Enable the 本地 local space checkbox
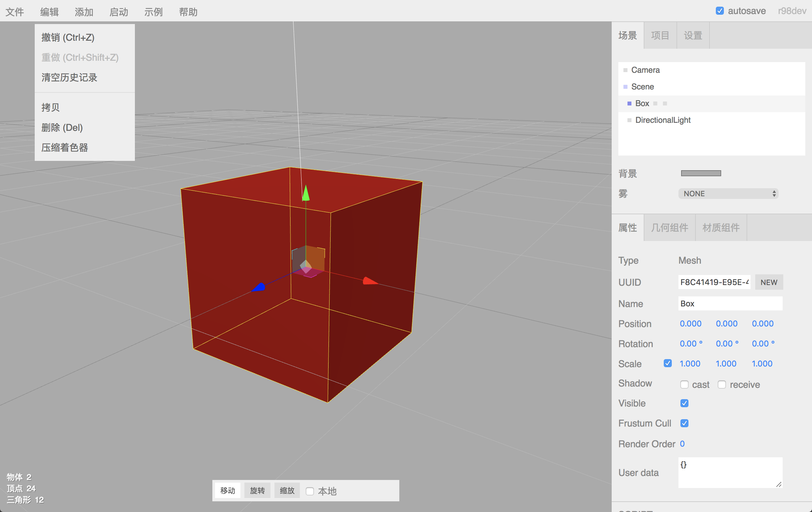The width and height of the screenshot is (812, 512). pyautogui.click(x=310, y=491)
